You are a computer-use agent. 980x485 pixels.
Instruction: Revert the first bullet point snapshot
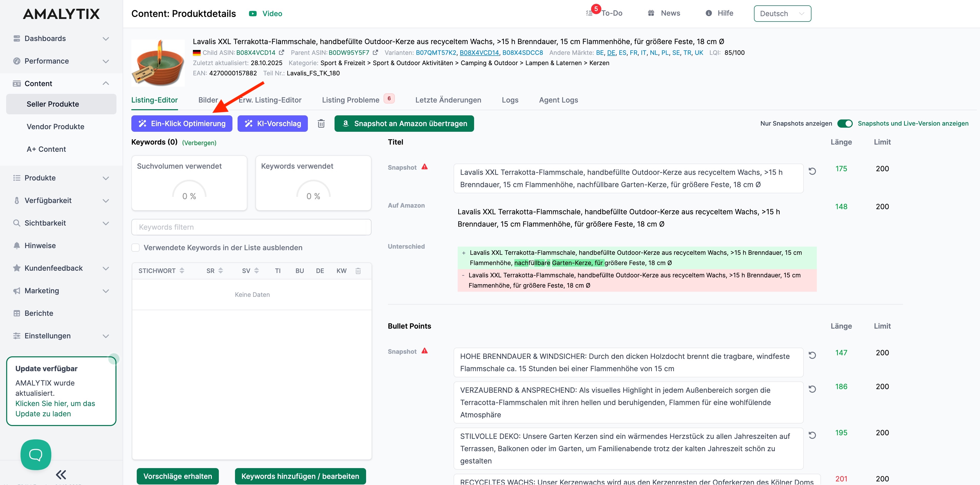(812, 355)
